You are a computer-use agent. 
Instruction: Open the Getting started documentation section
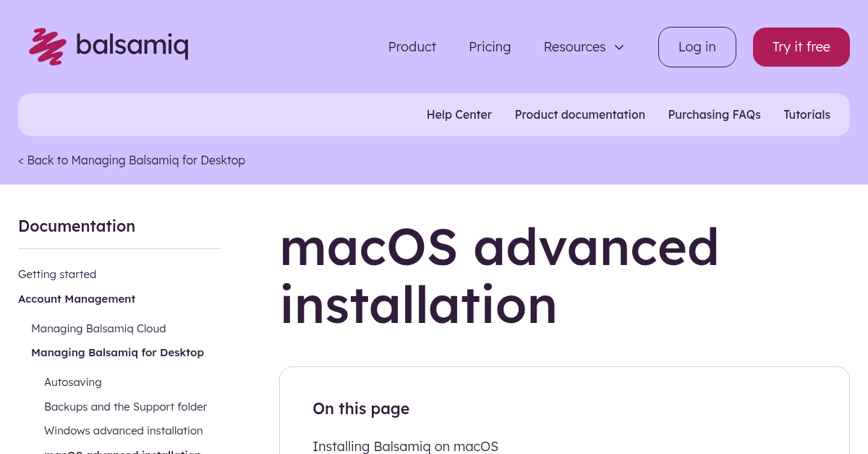click(x=57, y=274)
